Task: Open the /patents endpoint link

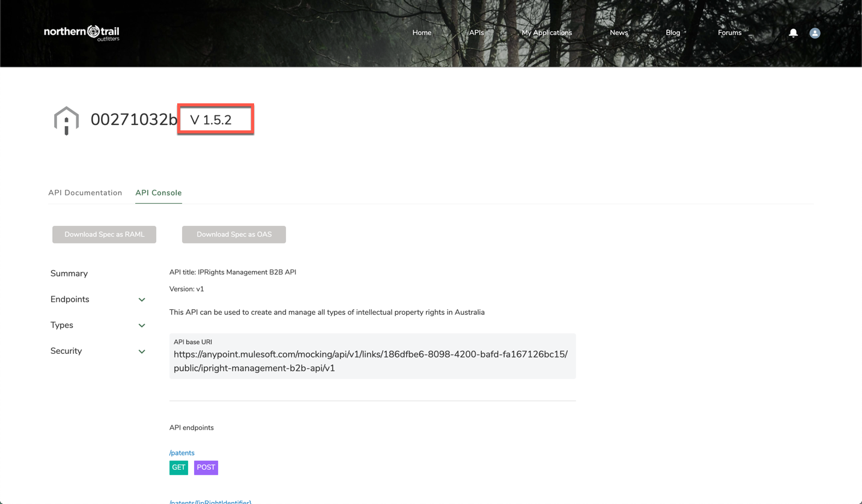Action: point(182,453)
